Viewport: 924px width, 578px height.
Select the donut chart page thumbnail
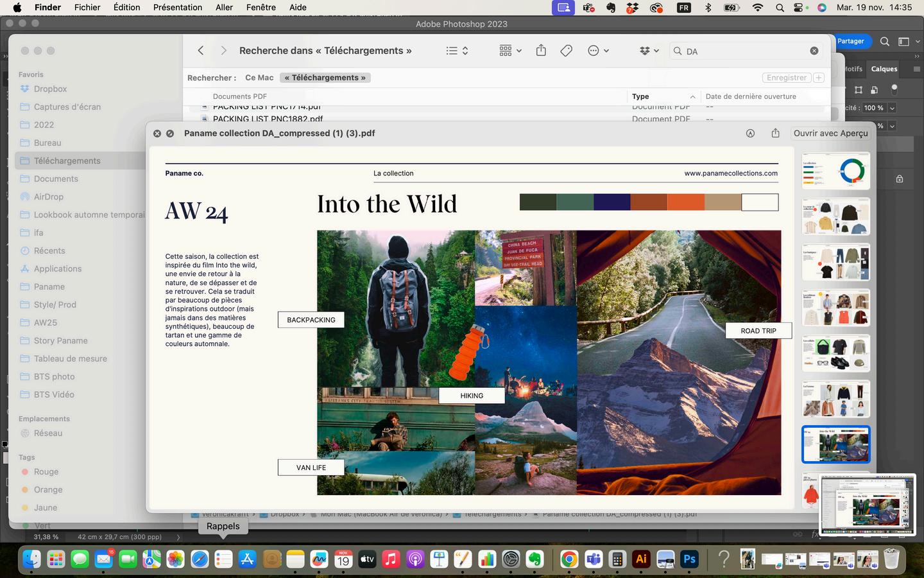[x=835, y=171]
